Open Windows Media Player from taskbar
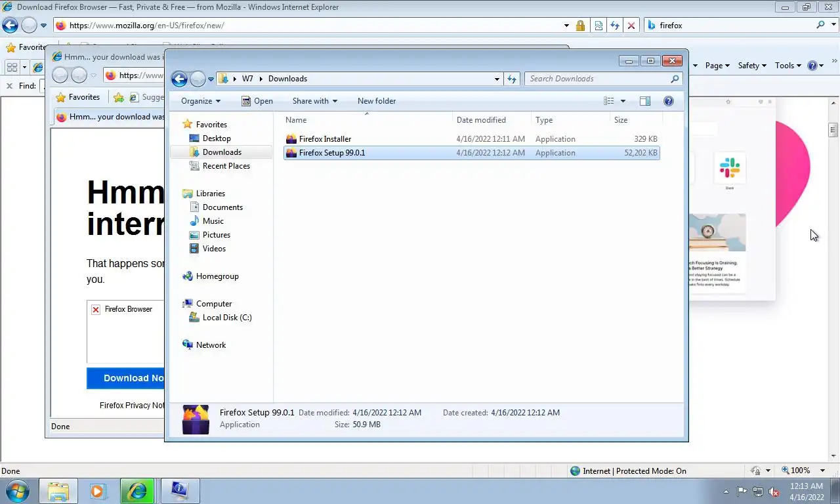 coord(98,491)
